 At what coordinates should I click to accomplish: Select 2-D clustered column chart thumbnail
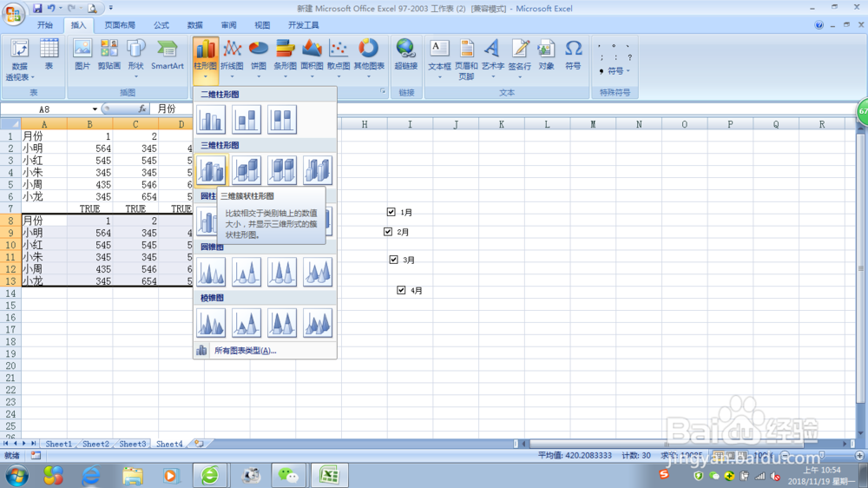tap(211, 119)
